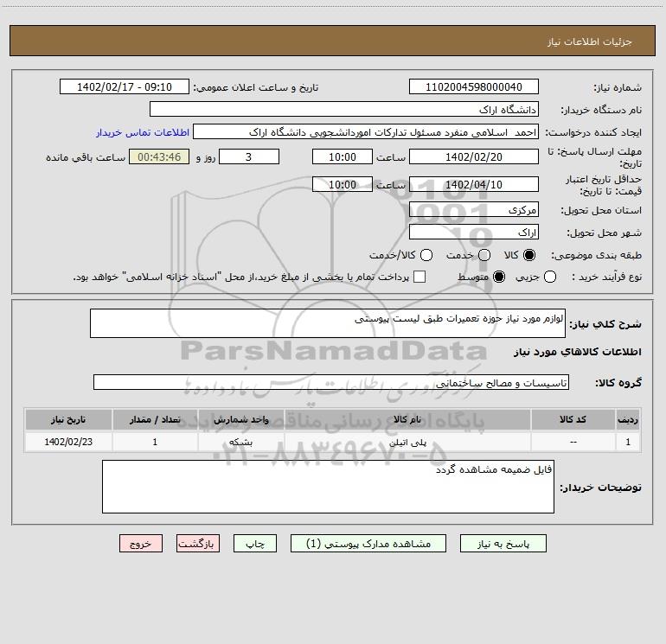The image size is (666, 644).
Task: Click the announcement date field 1402/02/17 - 09:10
Action: [x=125, y=87]
